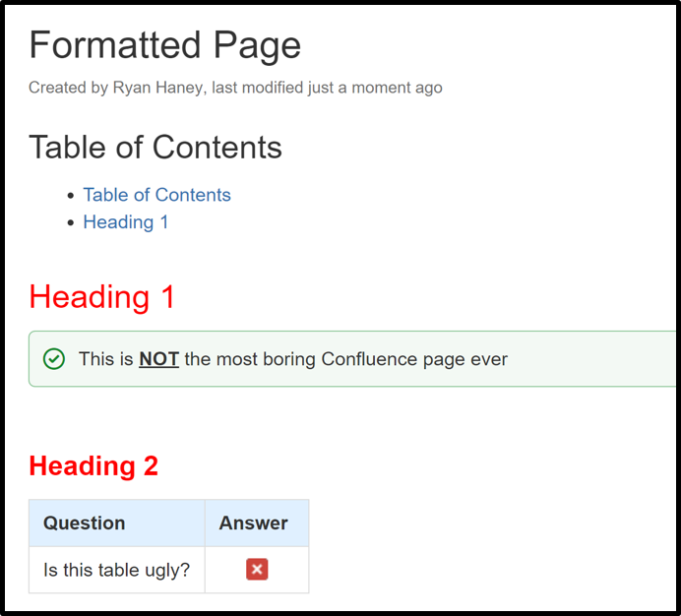681x616 pixels.
Task: Click the green checkmark icon in the panel
Action: click(55, 359)
